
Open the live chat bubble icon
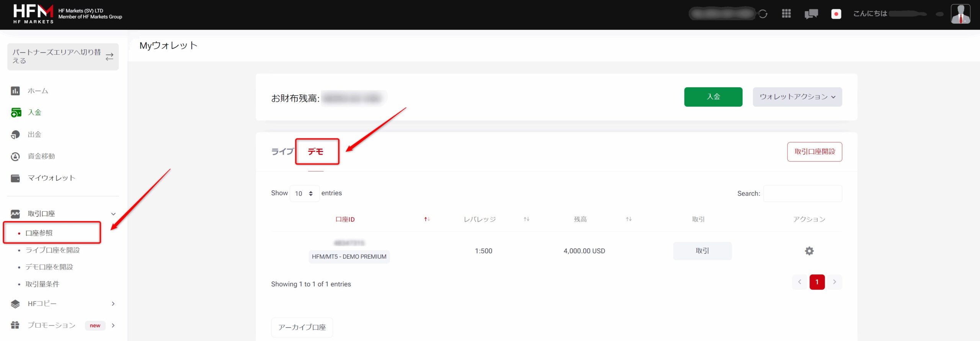(x=811, y=14)
